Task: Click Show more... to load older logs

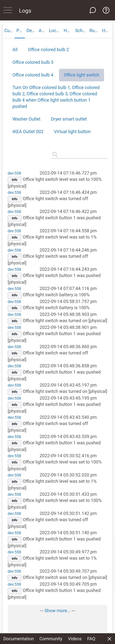Action: pyautogui.click(x=57, y=610)
